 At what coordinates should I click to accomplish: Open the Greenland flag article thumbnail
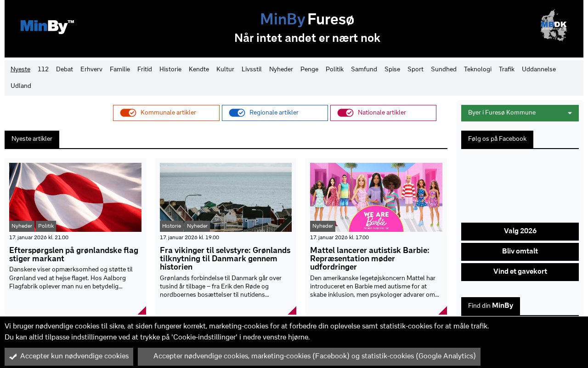tap(75, 197)
